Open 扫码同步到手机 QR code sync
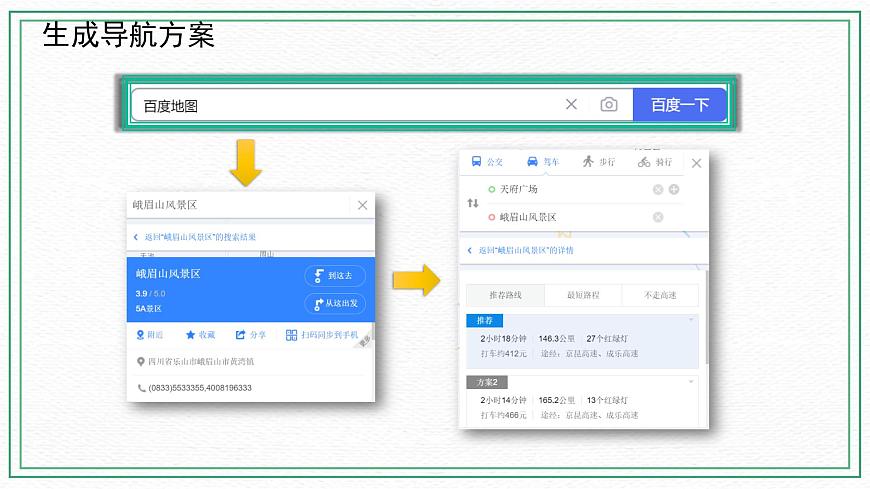The image size is (870, 489). pos(321,335)
